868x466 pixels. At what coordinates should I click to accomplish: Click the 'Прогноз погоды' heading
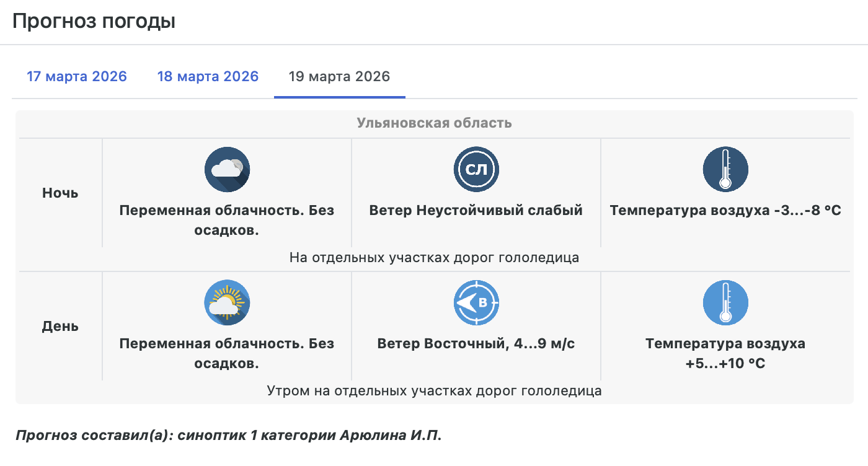94,21
